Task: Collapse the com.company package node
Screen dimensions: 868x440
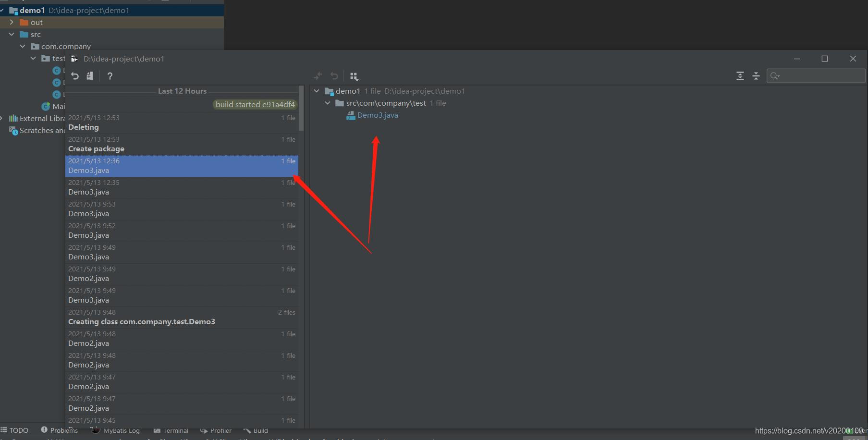Action: pos(23,46)
